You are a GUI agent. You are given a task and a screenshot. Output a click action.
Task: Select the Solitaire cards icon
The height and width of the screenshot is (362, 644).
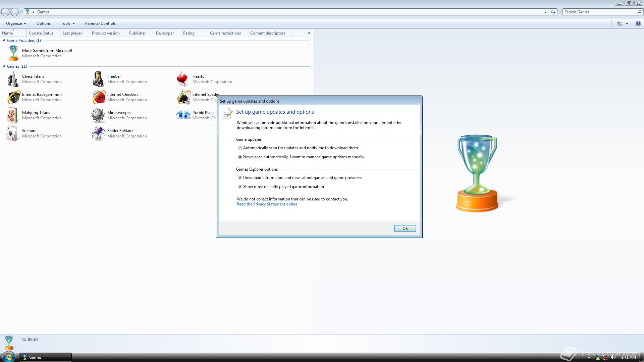tap(12, 133)
